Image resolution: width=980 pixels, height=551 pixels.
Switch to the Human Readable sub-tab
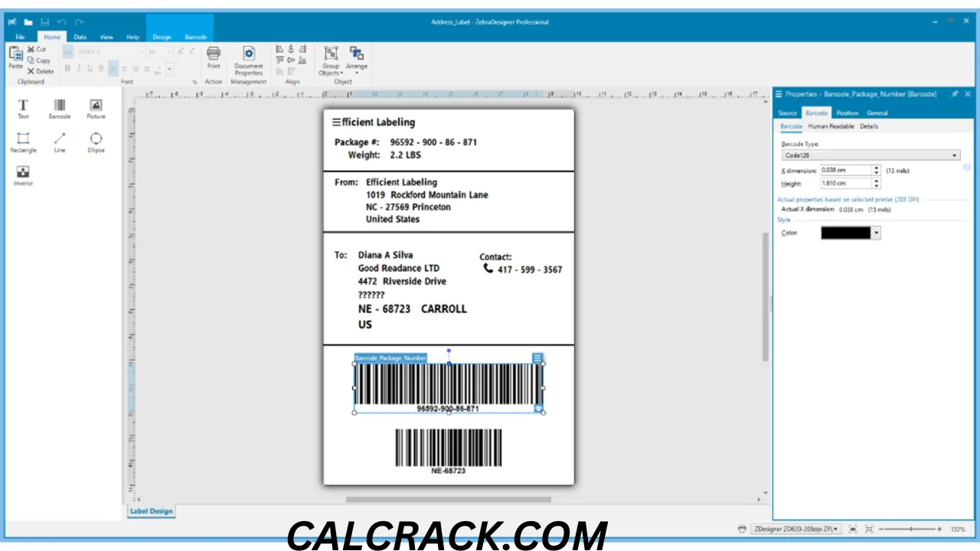pos(831,126)
